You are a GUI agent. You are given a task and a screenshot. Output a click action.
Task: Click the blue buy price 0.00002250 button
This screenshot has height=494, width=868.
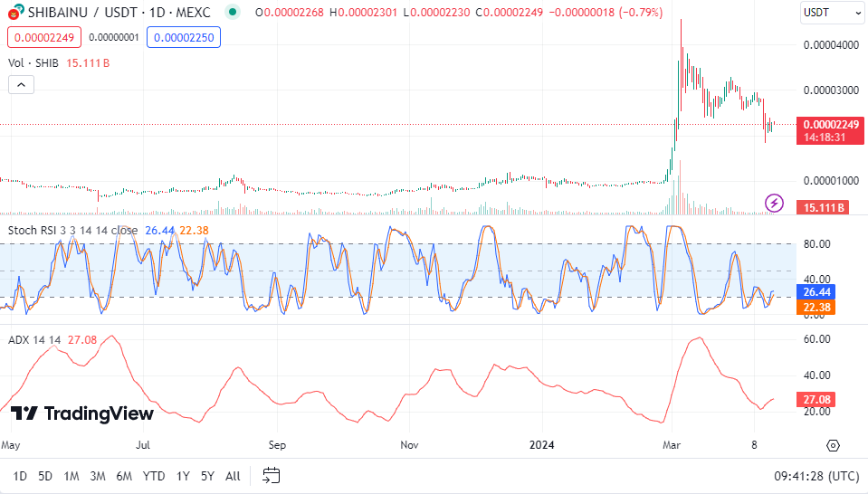click(x=184, y=38)
